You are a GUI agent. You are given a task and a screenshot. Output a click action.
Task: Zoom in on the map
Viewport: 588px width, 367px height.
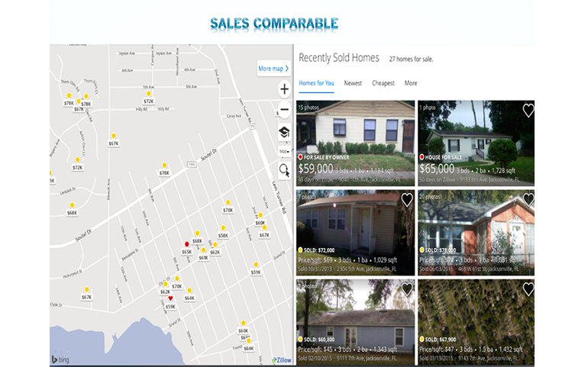[x=284, y=90]
